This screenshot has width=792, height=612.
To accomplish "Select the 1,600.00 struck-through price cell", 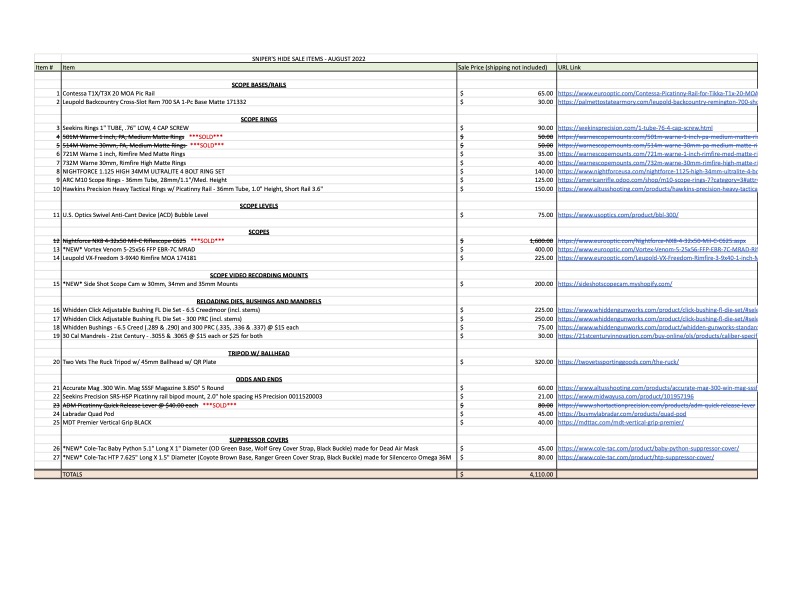I will (507, 241).
